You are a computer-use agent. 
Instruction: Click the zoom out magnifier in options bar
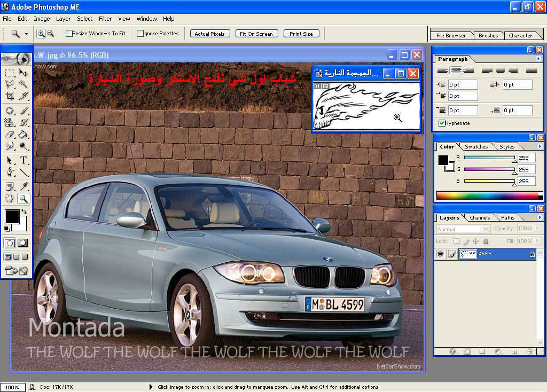(x=51, y=34)
